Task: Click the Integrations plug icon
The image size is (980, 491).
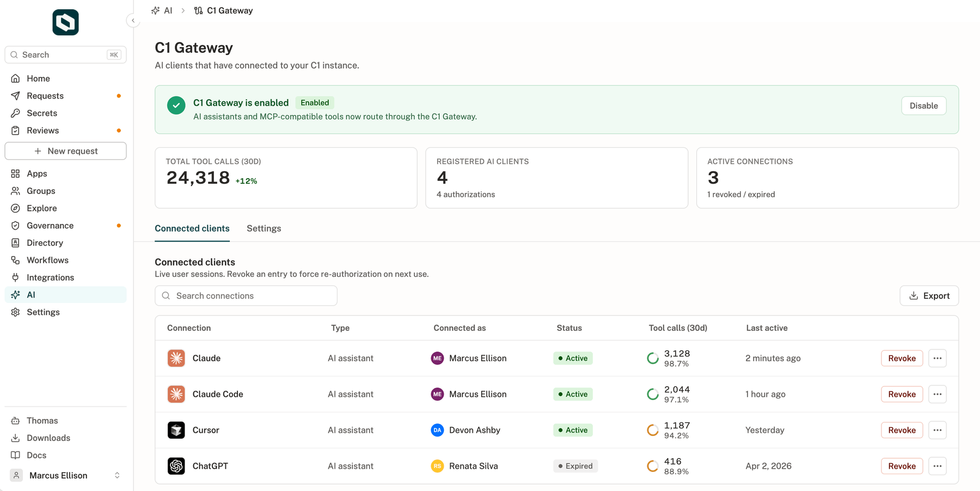Action: click(x=15, y=278)
